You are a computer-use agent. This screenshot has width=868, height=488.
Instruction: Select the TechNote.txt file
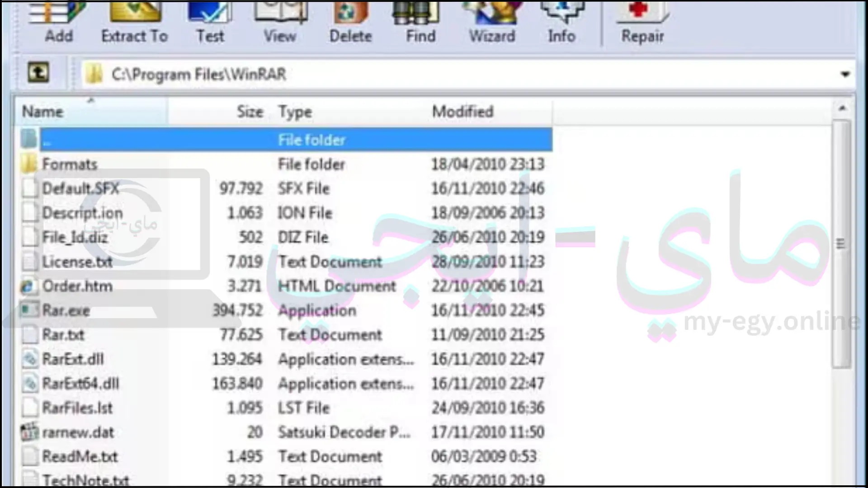[85, 480]
